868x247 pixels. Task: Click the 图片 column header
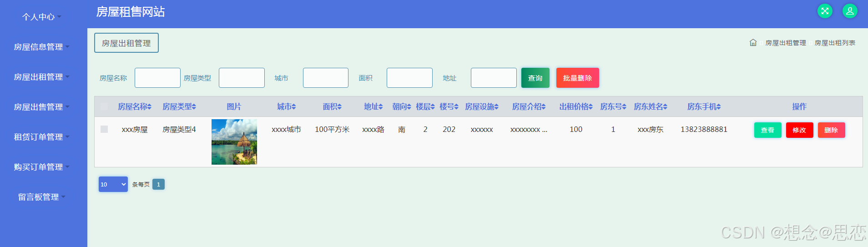point(234,106)
